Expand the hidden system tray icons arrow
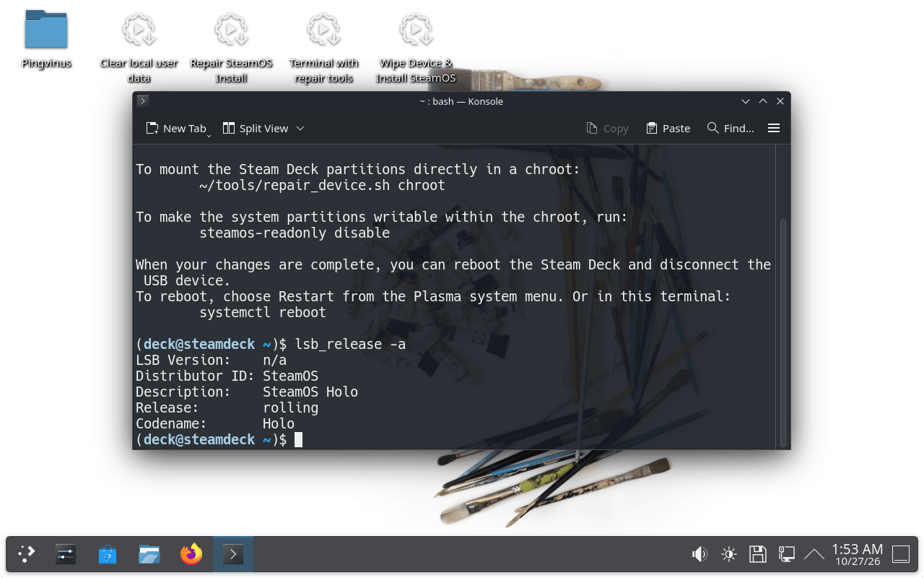 click(814, 554)
